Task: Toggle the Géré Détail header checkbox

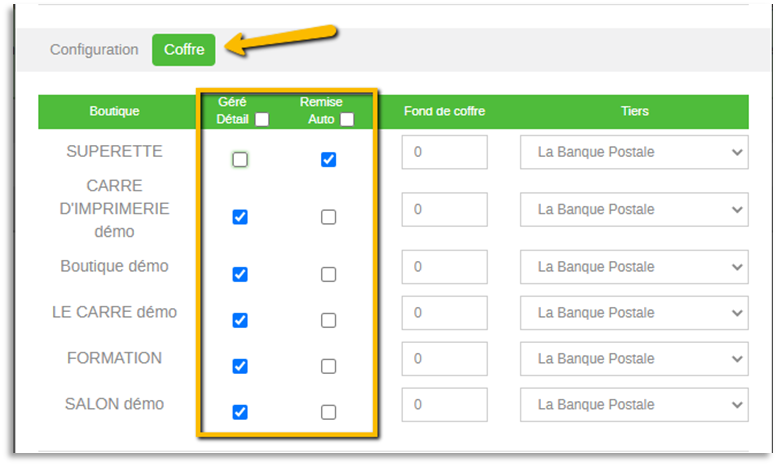Action: click(x=261, y=120)
